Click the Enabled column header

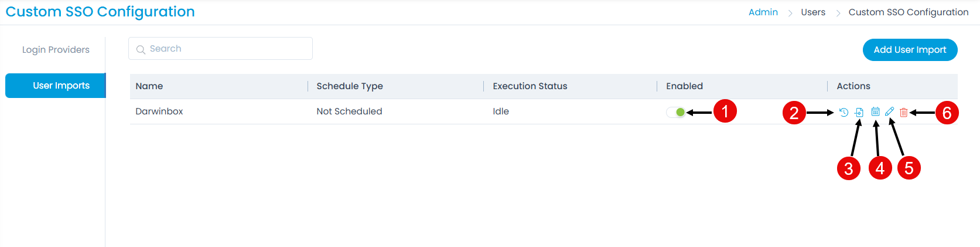pyautogui.click(x=684, y=86)
